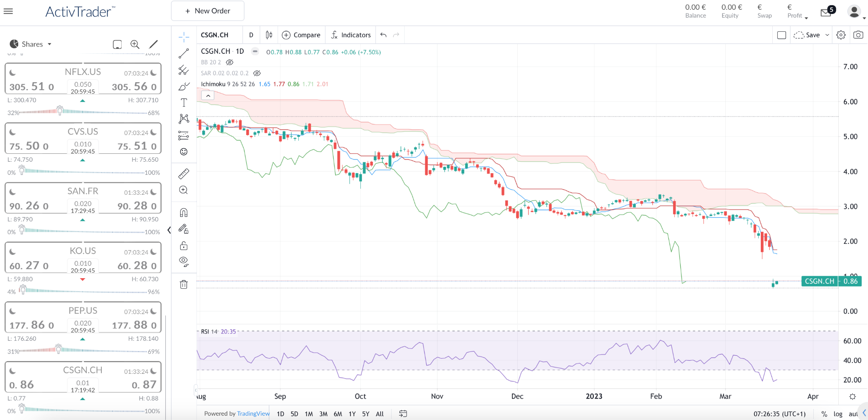
Task: Select the 3M time range
Action: click(x=323, y=414)
